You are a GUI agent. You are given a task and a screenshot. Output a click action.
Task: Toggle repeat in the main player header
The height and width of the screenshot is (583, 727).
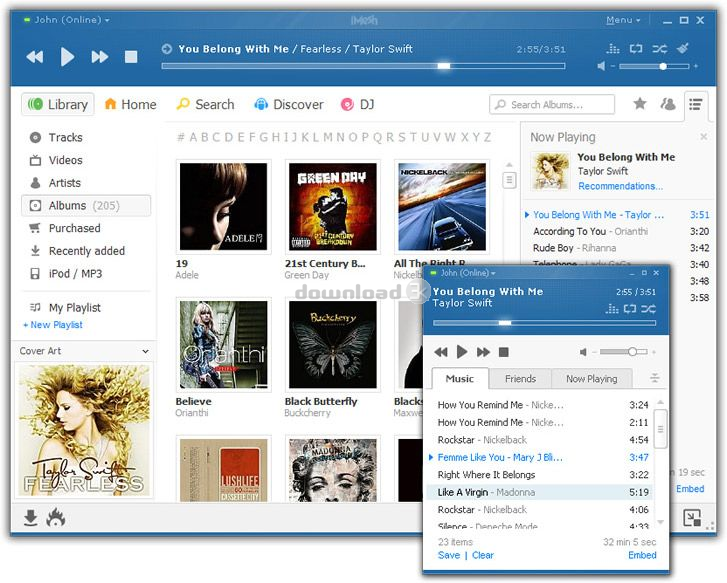(636, 48)
